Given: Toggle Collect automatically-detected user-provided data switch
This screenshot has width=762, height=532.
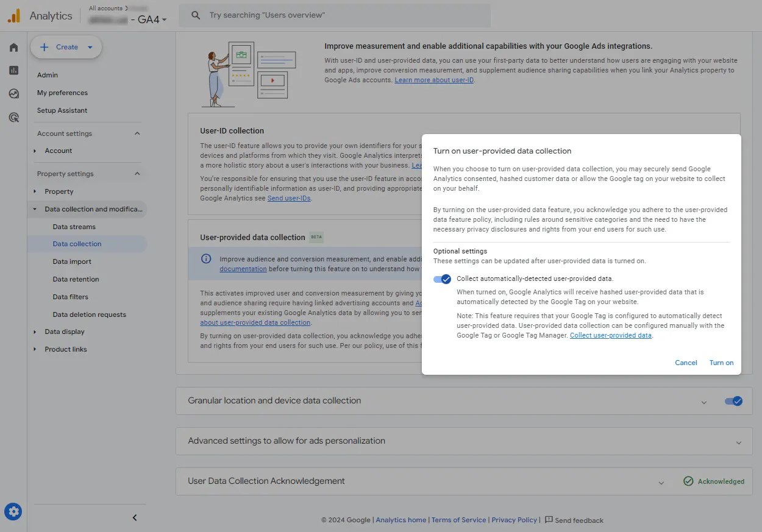Looking at the screenshot, I should pos(443,279).
